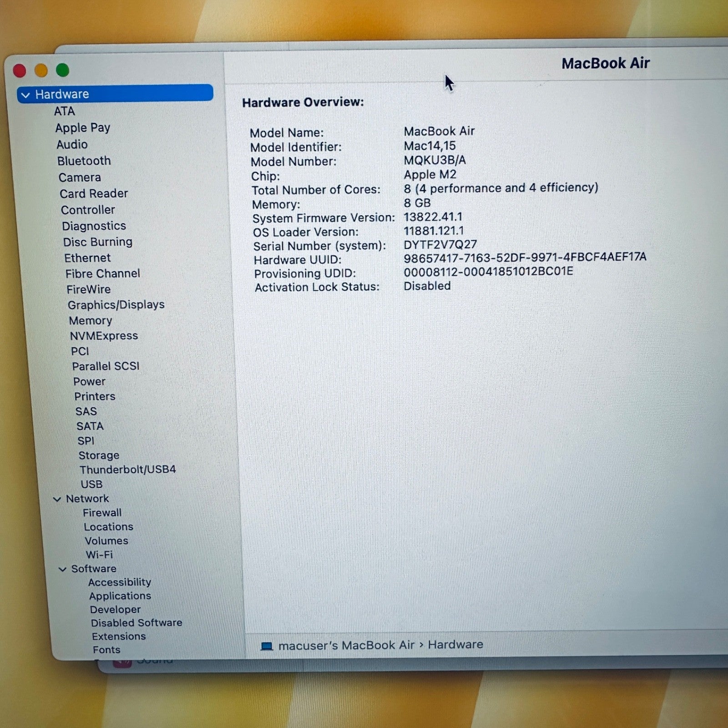The width and height of the screenshot is (728, 728).
Task: Select Bluetooth in the sidebar
Action: [x=84, y=161]
